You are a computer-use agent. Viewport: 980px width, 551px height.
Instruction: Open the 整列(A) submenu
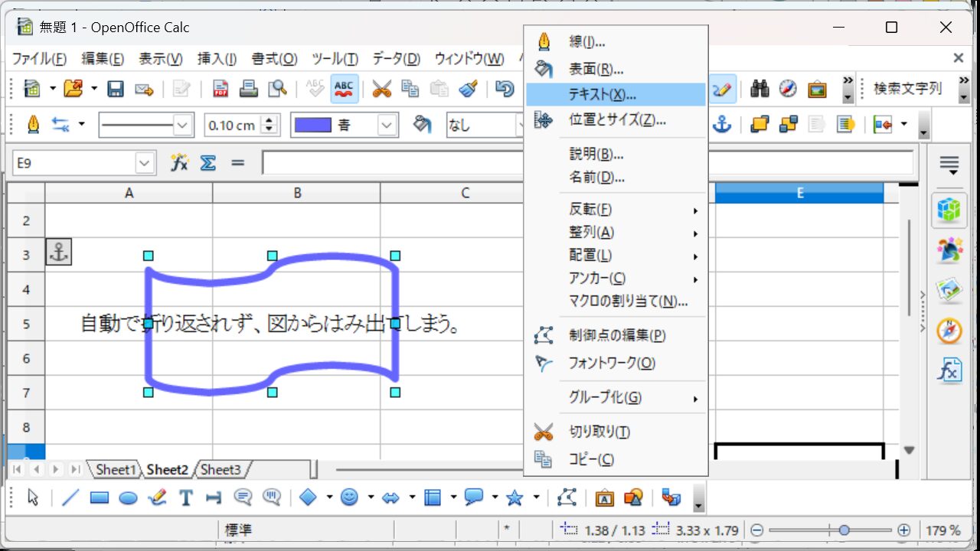point(616,232)
